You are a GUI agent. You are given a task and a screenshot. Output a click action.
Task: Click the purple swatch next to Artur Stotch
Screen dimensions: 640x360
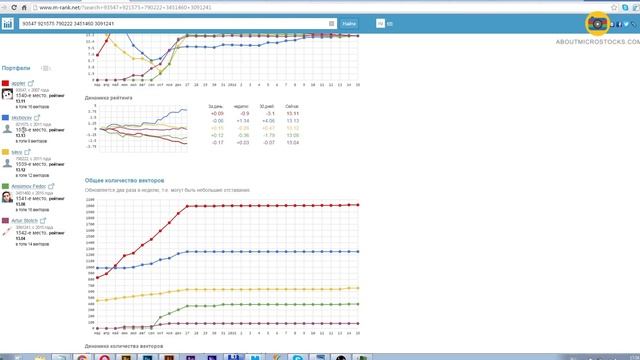[5, 220]
